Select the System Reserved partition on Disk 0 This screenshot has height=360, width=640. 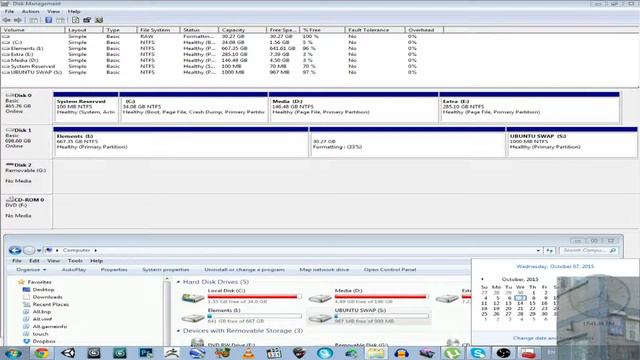86,107
